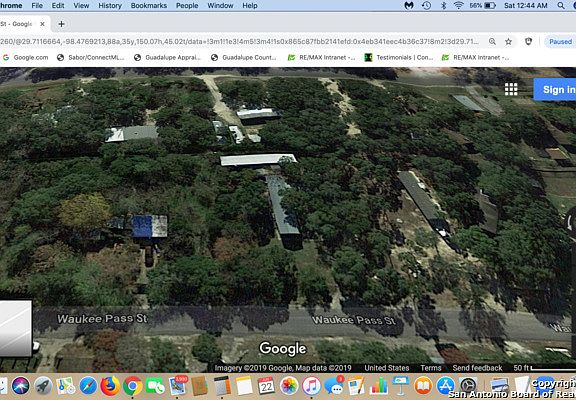
Task: Open Safari from the dock
Action: click(x=88, y=386)
